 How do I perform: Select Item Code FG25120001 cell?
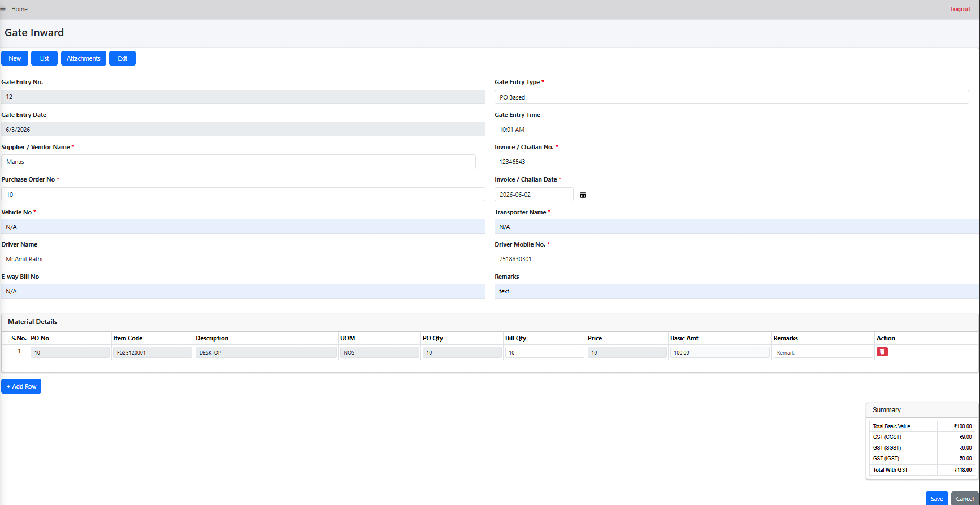(x=153, y=352)
